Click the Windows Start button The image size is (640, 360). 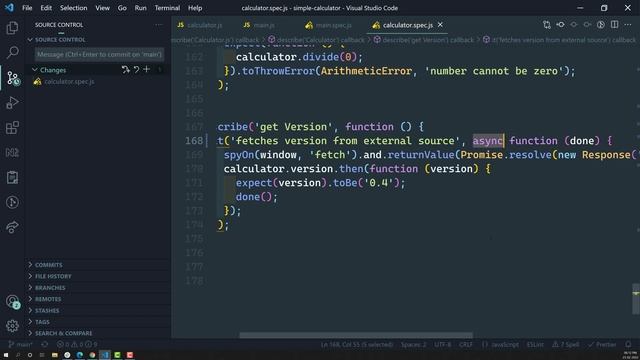[6, 355]
